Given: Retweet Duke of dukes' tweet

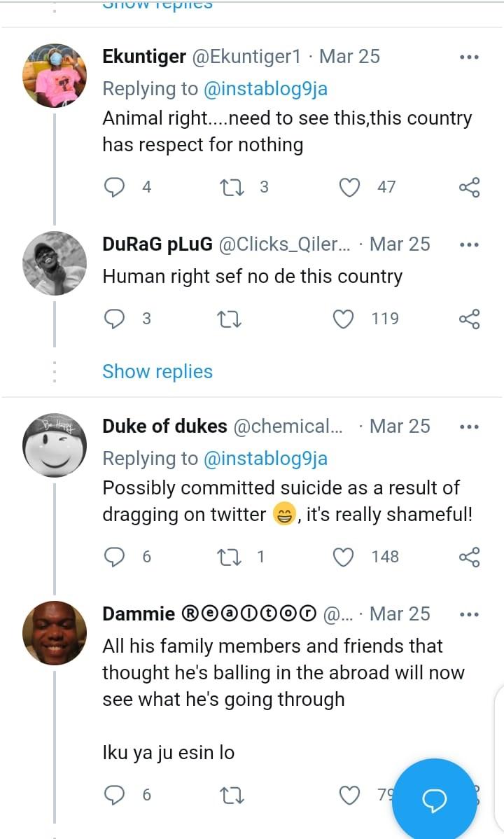Looking at the screenshot, I should click(x=229, y=557).
